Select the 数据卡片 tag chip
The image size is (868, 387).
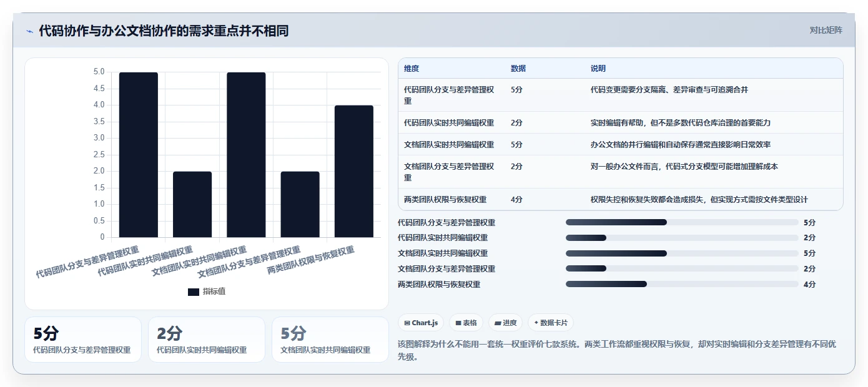pos(551,323)
